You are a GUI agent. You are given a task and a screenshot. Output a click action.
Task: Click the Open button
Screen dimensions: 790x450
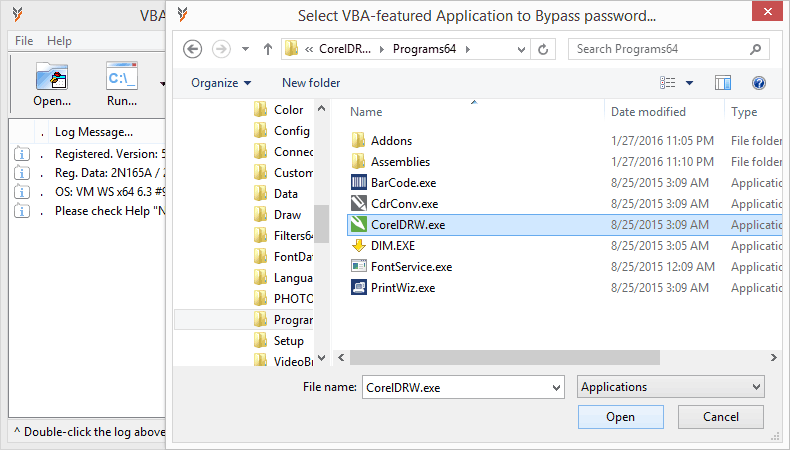tap(620, 417)
